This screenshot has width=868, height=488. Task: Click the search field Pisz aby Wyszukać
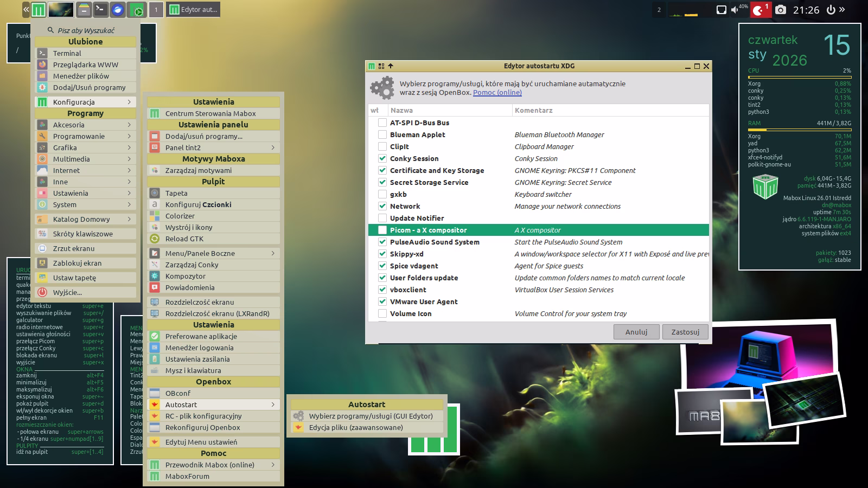[86, 30]
